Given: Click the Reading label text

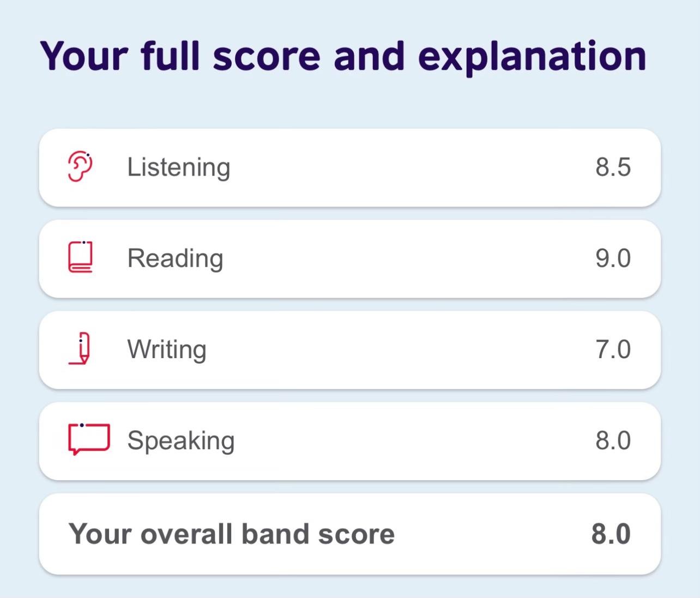Looking at the screenshot, I should [x=176, y=259].
